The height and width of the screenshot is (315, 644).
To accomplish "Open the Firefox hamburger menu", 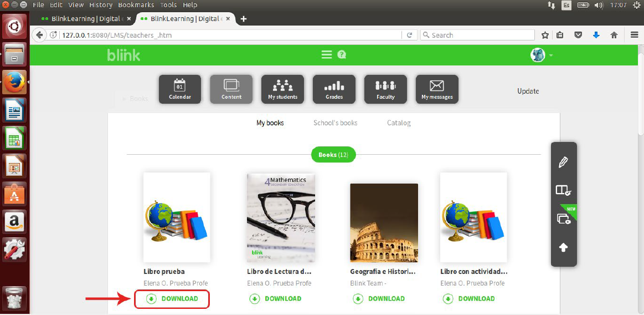I will click(x=635, y=35).
